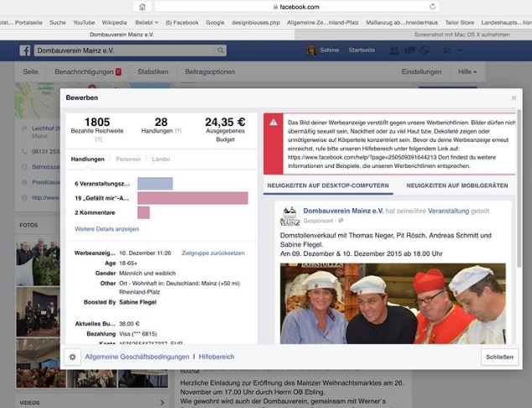Click the Gesponsert audience globe icon
The width and height of the screenshot is (532, 408).
coord(341,221)
